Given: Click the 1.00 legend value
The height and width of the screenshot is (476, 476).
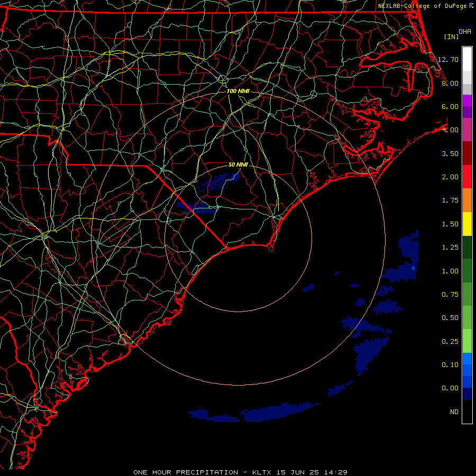Looking at the screenshot, I should [450, 271].
